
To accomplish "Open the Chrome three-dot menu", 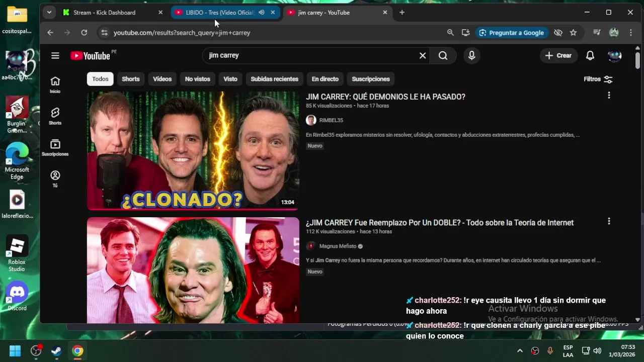I will pos(631,33).
